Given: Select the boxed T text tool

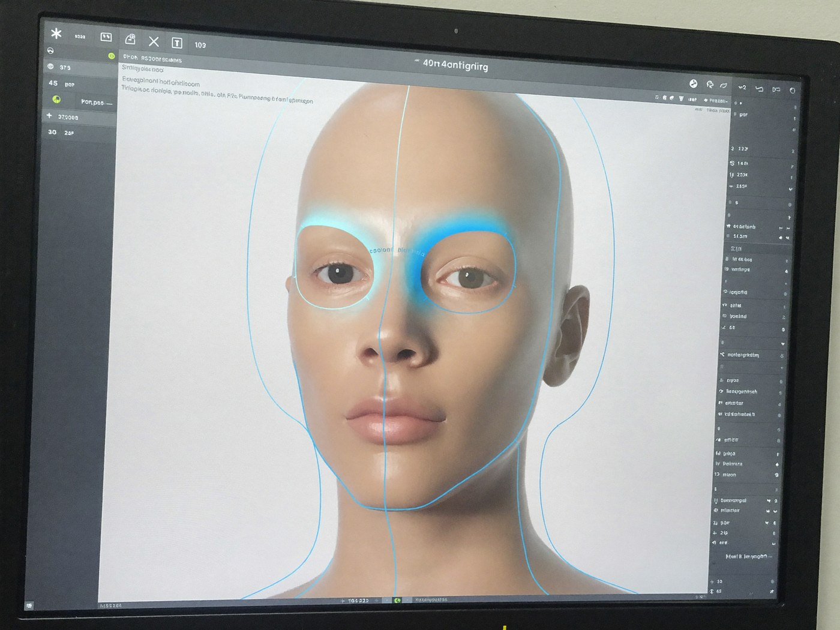Looking at the screenshot, I should point(177,43).
